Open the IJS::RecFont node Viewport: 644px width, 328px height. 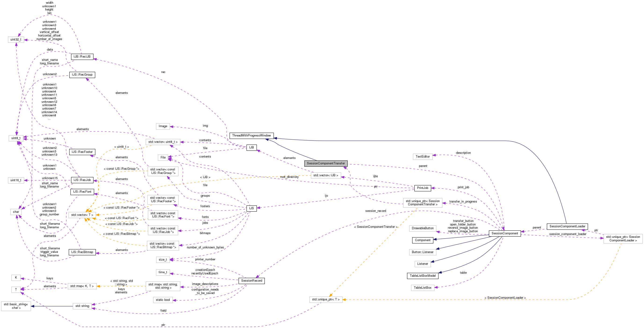pos(82,192)
